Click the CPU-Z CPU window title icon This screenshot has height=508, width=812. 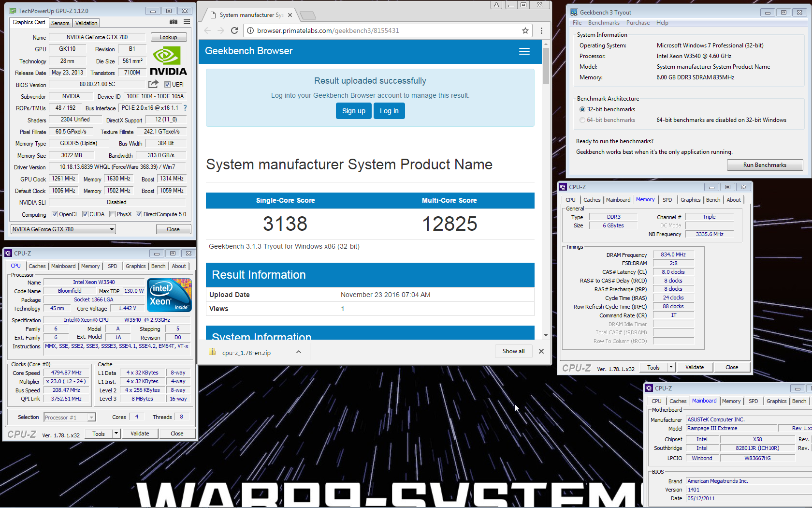click(x=8, y=253)
